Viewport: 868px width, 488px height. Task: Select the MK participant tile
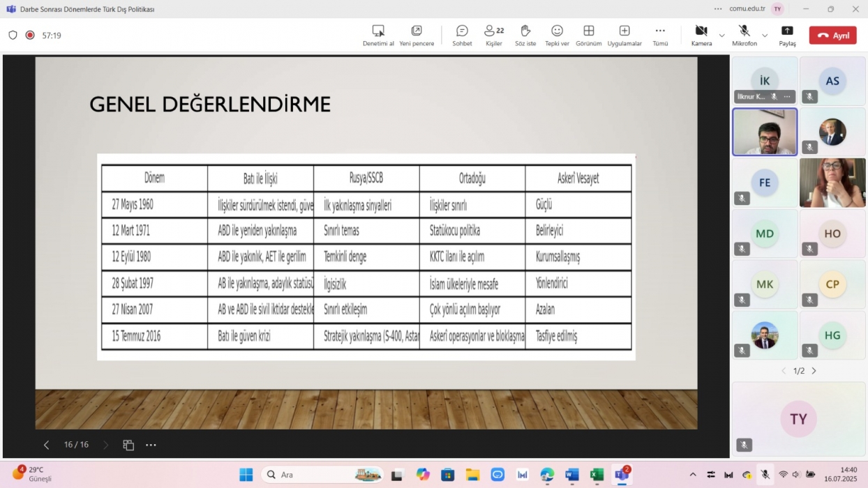click(765, 284)
